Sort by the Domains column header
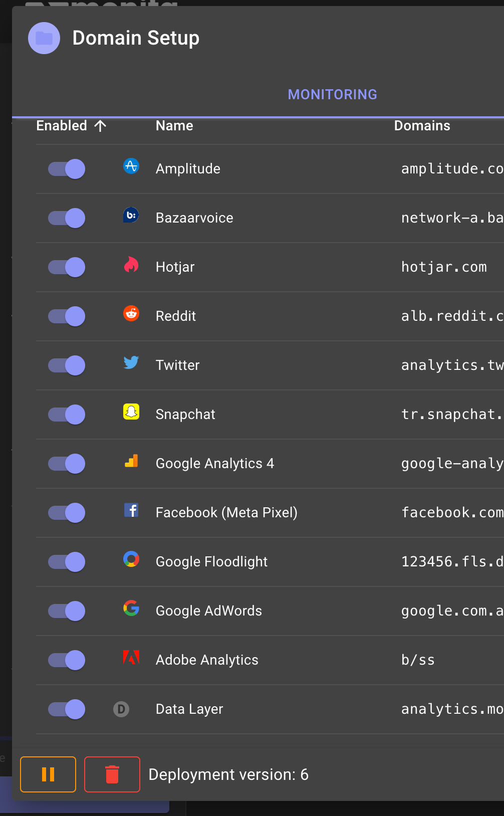504x816 pixels. pyautogui.click(x=422, y=126)
